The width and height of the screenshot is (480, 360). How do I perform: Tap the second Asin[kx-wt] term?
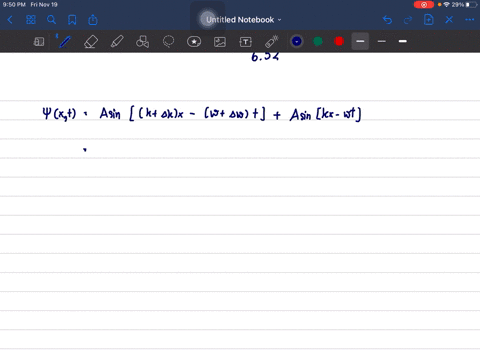click(x=325, y=114)
